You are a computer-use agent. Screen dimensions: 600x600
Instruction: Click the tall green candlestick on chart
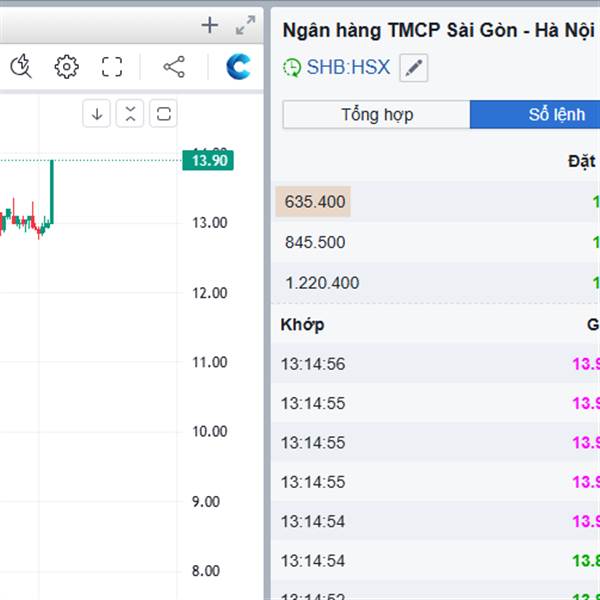[52, 192]
